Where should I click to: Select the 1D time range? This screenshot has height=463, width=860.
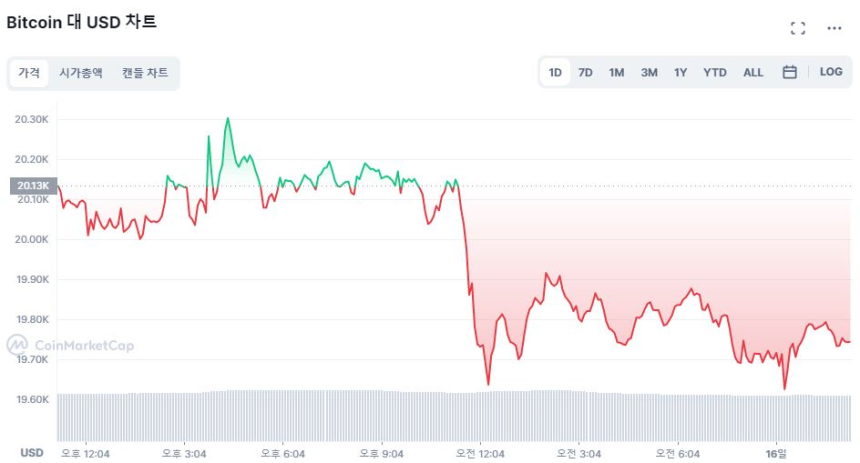point(555,72)
